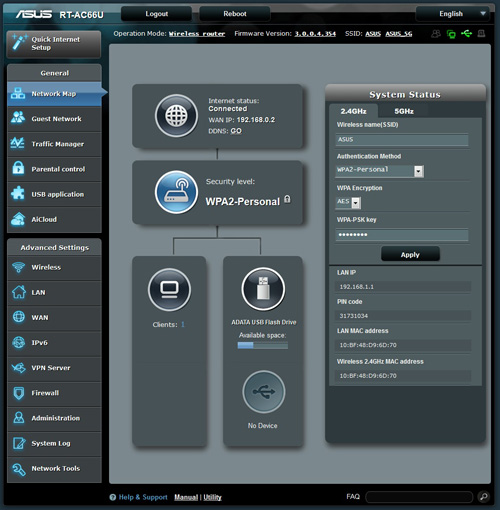Open Traffic Manager from the sidebar
The height and width of the screenshot is (510, 500).
tap(54, 144)
